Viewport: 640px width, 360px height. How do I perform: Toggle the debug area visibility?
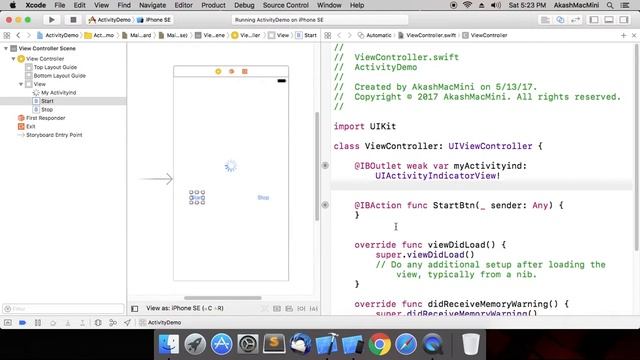609,20
